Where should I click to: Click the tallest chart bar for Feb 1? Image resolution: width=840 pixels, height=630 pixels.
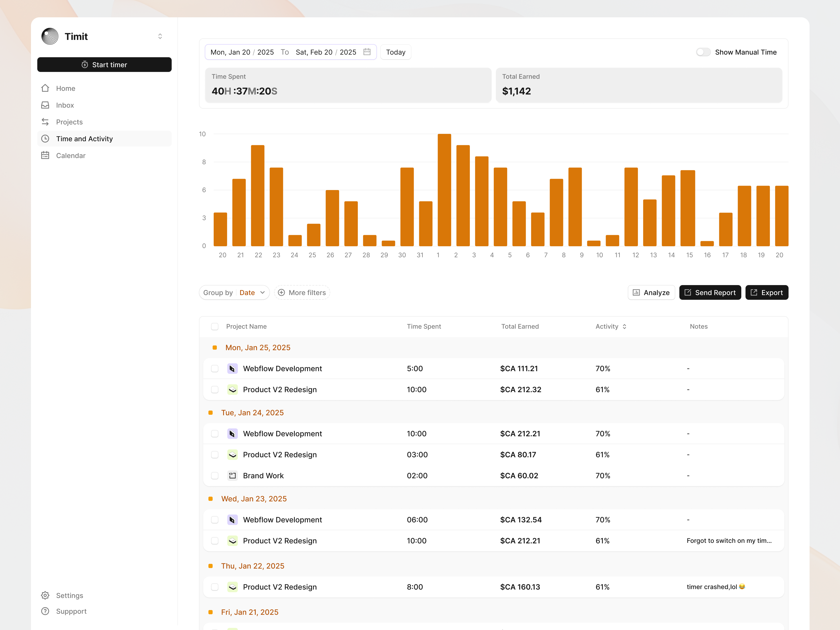444,190
